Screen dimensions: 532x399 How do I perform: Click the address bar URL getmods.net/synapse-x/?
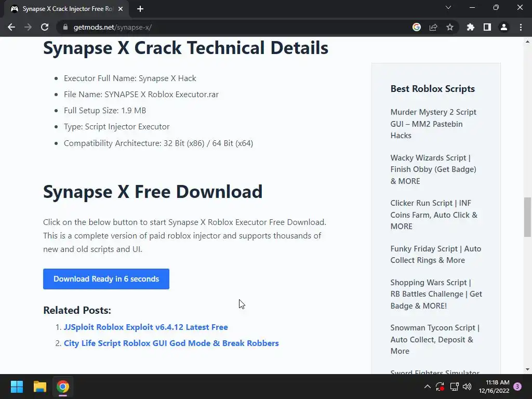tap(112, 27)
